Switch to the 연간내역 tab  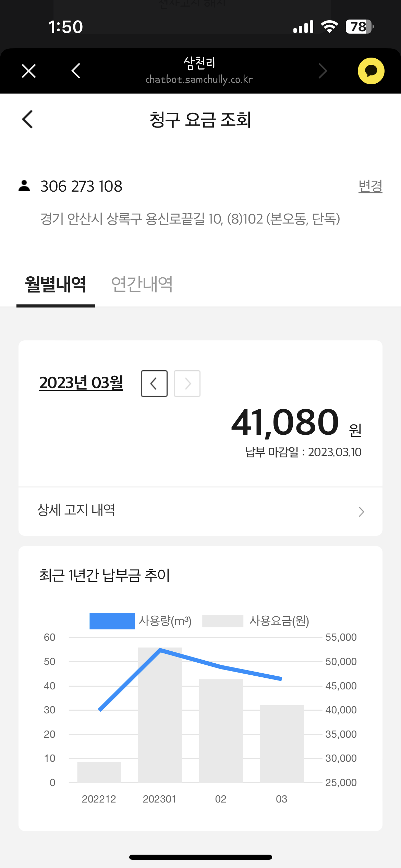click(142, 285)
